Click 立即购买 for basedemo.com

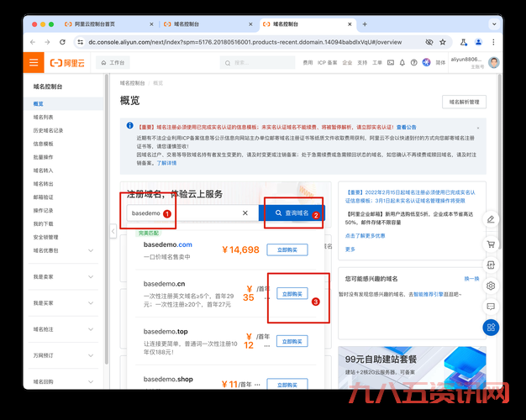coord(287,249)
